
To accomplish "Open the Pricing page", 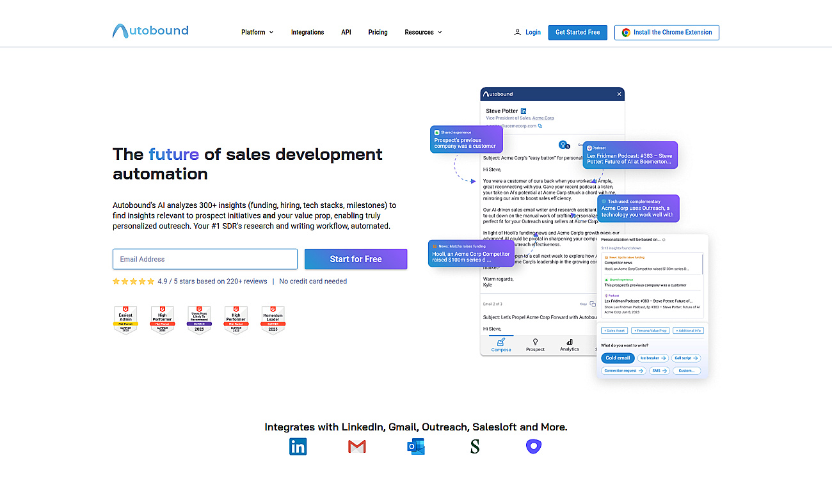I will click(x=378, y=32).
